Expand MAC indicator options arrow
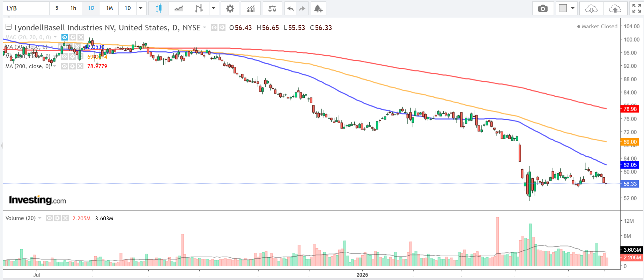The width and height of the screenshot is (644, 280). click(55, 37)
